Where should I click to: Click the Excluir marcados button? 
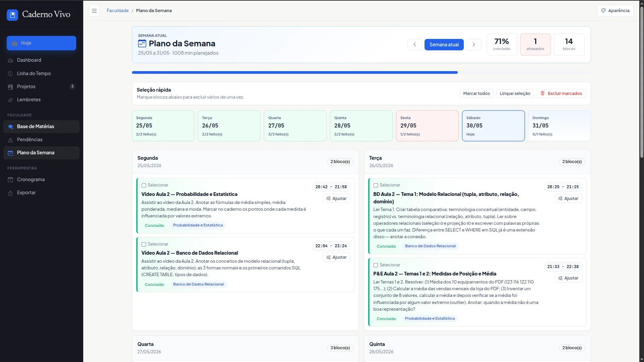(x=561, y=94)
